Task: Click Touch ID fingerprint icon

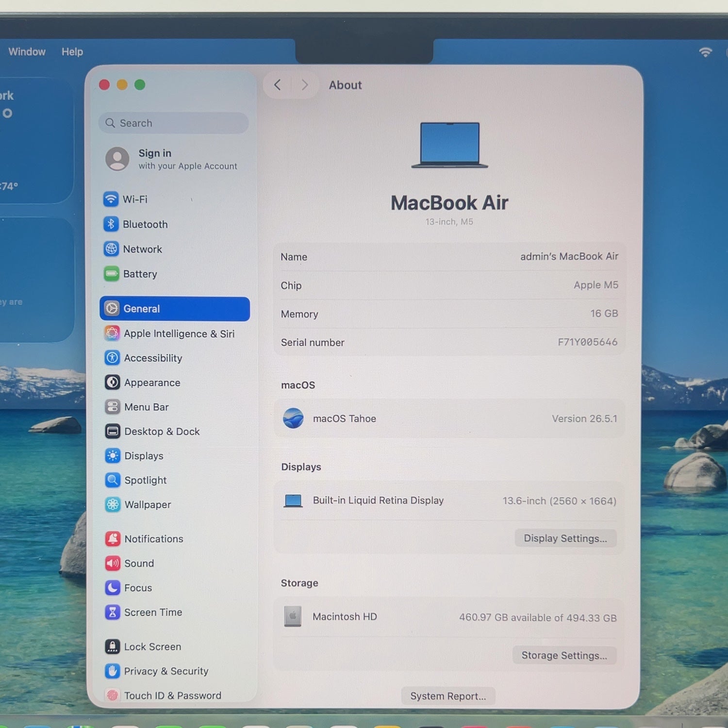Action: pyautogui.click(x=113, y=695)
